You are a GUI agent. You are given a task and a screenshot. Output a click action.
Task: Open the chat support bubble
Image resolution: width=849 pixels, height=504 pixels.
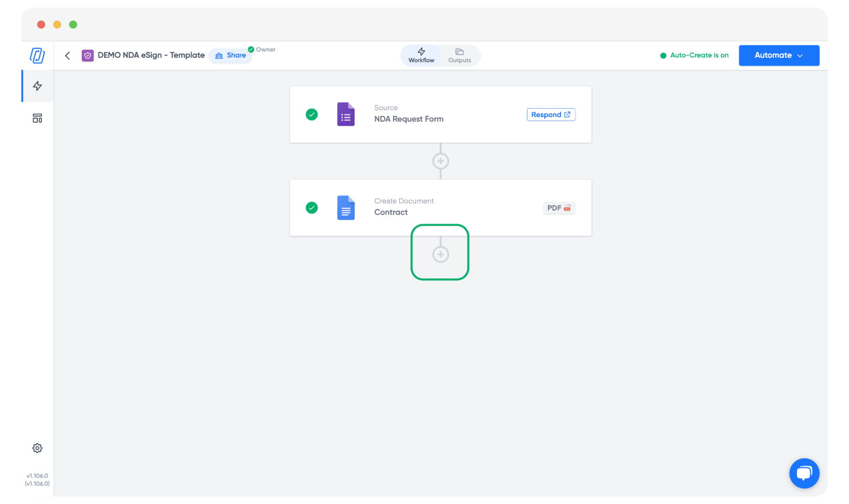tap(804, 473)
